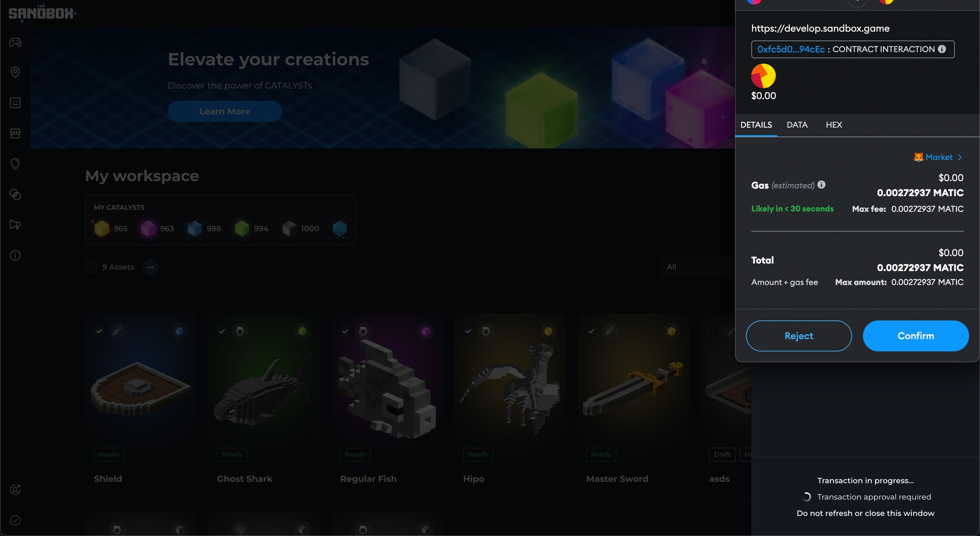This screenshot has width=980, height=536.
Task: Toggle the Ghost Shark asset checkbox
Action: [x=222, y=331]
